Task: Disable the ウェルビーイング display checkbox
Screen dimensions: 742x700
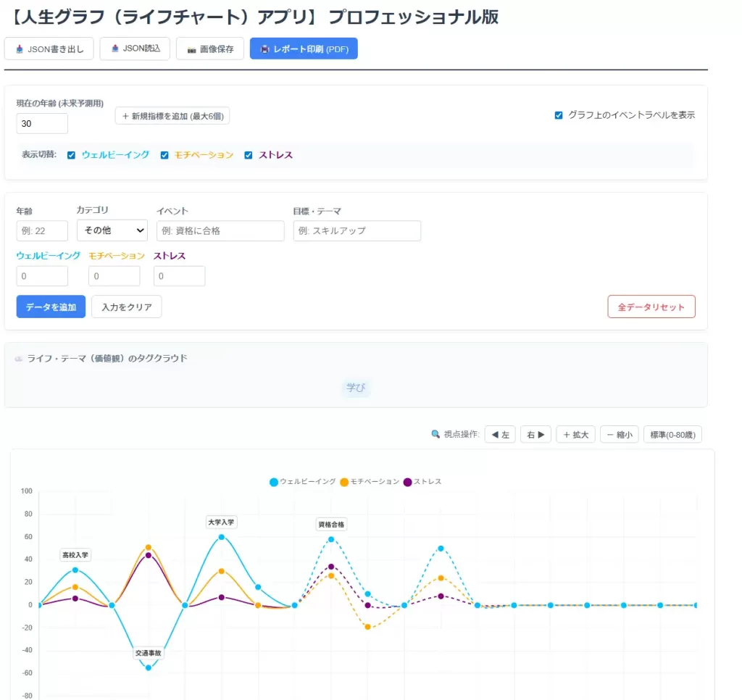Action: click(70, 154)
